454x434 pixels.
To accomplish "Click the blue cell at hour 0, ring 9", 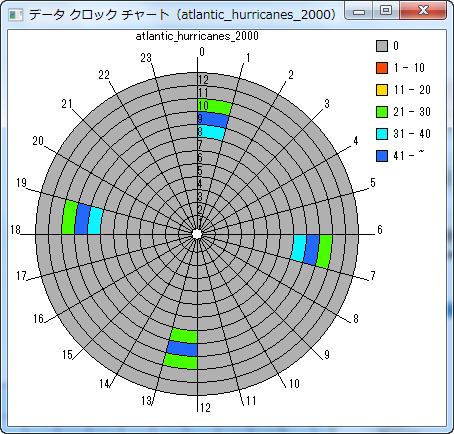I will (213, 120).
